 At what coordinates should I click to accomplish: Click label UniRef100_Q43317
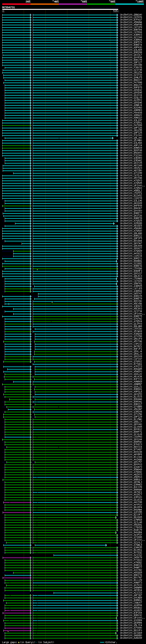[131, 55]
